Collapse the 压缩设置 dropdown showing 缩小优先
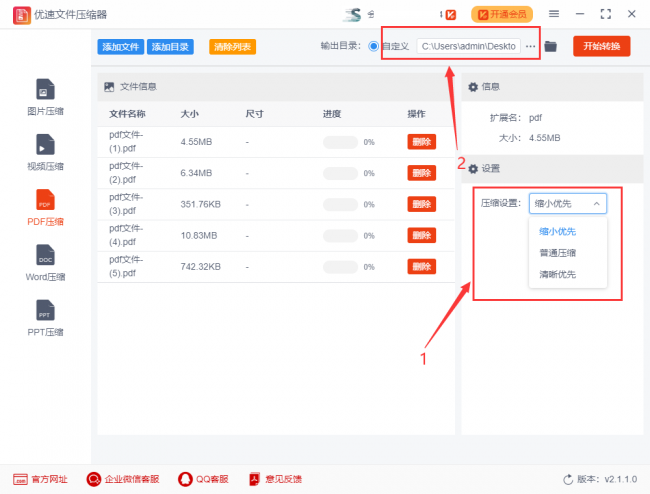The width and height of the screenshot is (650, 494). 568,203
